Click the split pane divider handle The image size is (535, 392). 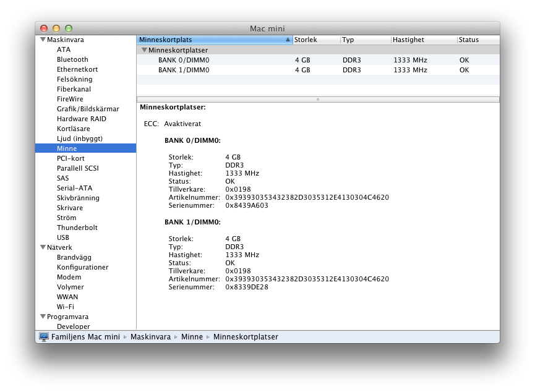[318, 100]
